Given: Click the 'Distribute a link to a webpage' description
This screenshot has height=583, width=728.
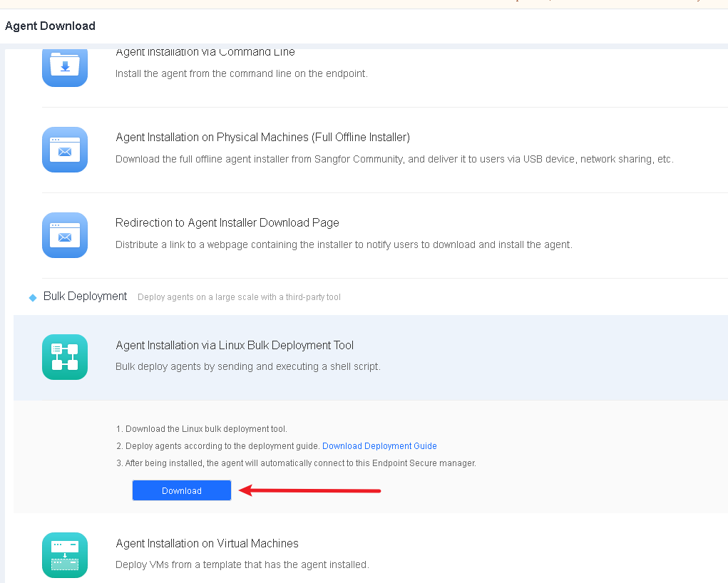Looking at the screenshot, I should 344,244.
